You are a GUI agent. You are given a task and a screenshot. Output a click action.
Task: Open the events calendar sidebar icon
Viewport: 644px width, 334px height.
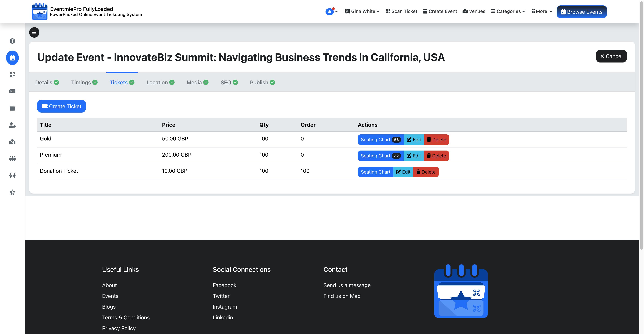[x=12, y=58]
